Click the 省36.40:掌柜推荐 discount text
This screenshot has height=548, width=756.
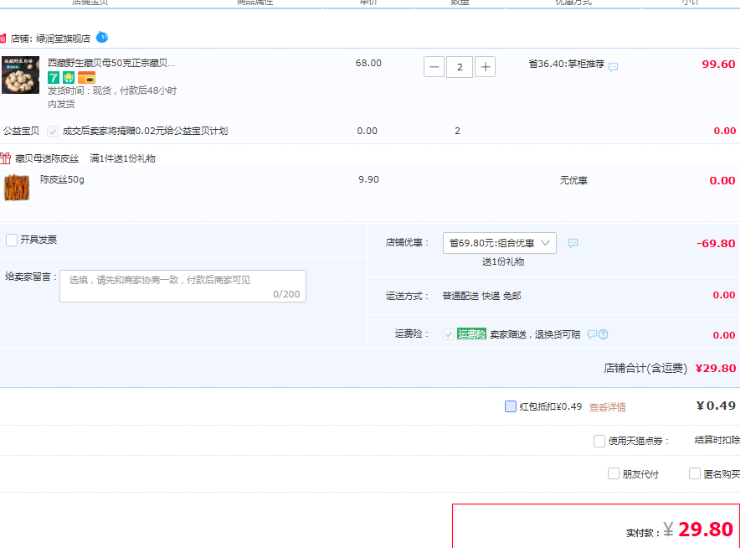point(566,64)
